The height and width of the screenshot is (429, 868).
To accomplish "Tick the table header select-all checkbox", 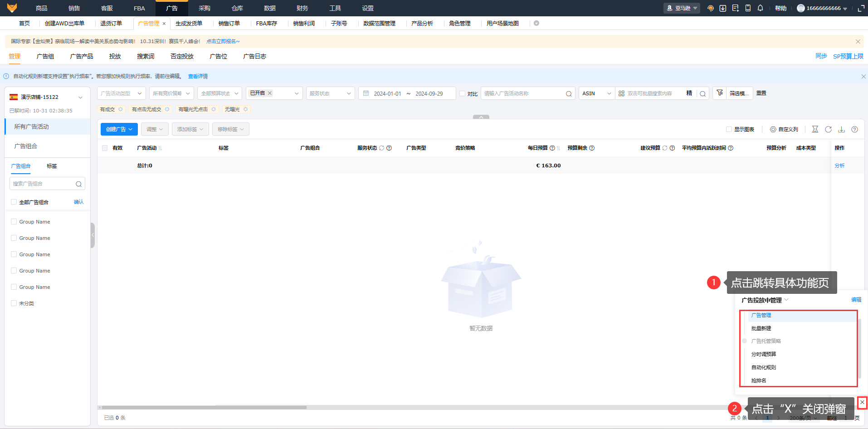I will coord(105,148).
